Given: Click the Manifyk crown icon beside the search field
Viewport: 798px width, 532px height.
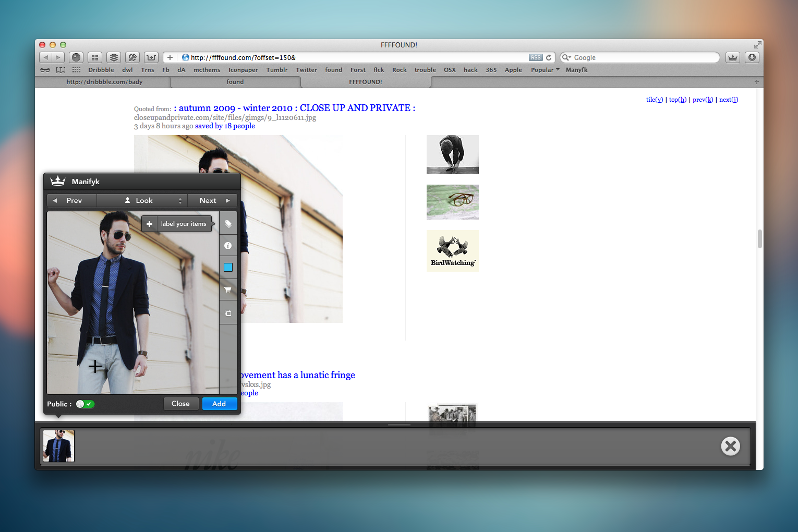Looking at the screenshot, I should [x=733, y=57].
